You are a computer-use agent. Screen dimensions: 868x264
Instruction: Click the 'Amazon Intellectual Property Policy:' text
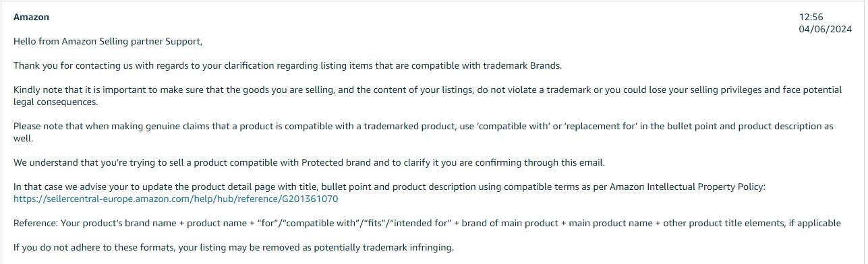(688, 187)
